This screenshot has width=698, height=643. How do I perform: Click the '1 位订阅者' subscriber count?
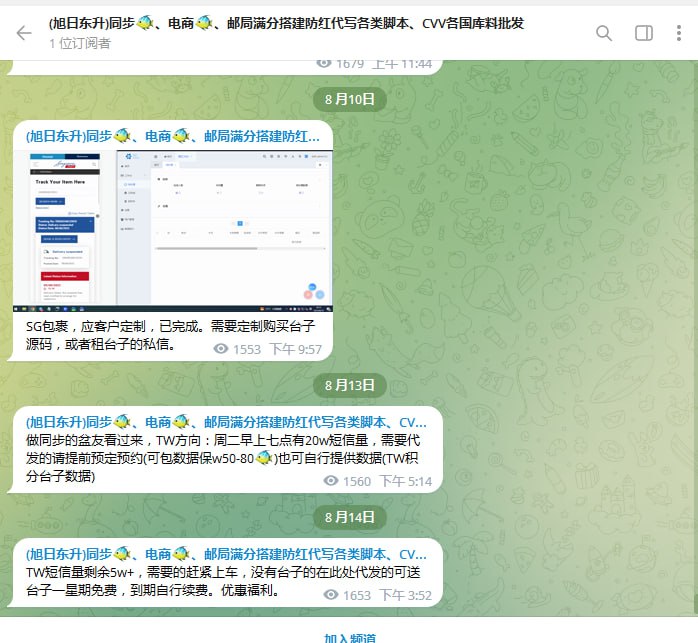(x=80, y=43)
